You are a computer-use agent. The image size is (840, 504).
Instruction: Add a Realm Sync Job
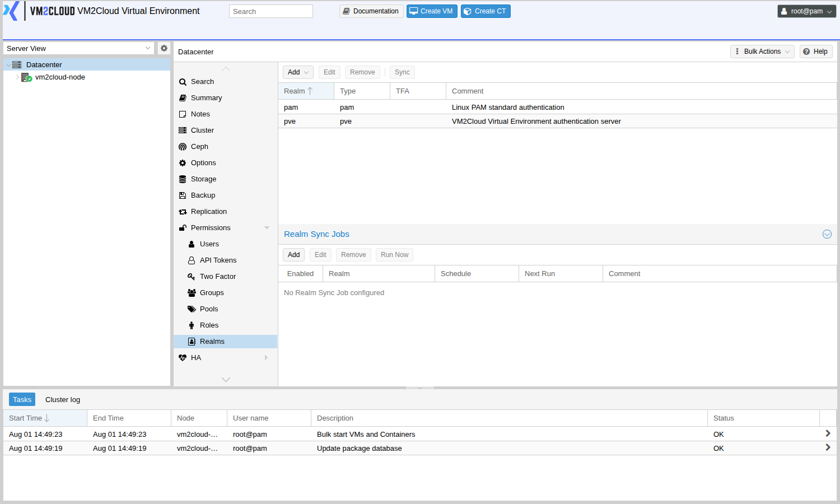[293, 255]
